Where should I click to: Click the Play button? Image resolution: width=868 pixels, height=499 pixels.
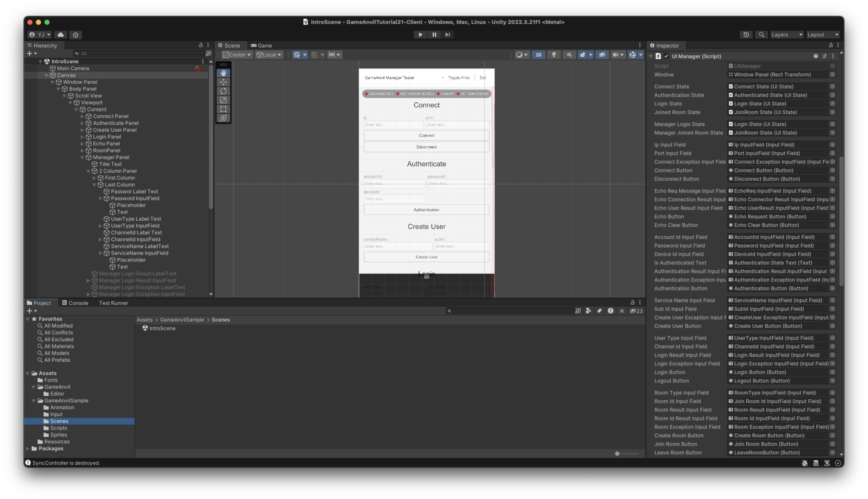pyautogui.click(x=420, y=35)
